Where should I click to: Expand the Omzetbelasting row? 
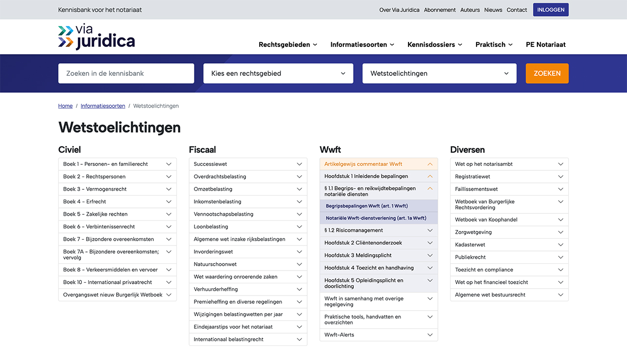click(x=248, y=189)
